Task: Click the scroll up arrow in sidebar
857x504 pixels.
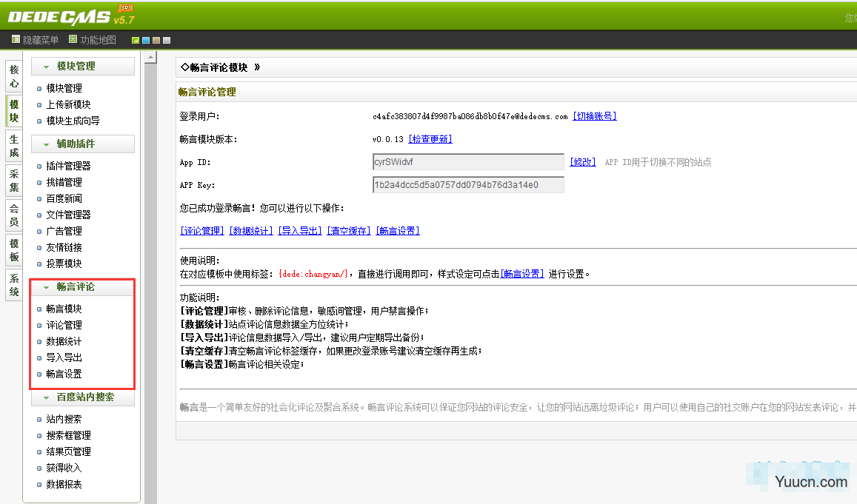Action: [x=150, y=58]
